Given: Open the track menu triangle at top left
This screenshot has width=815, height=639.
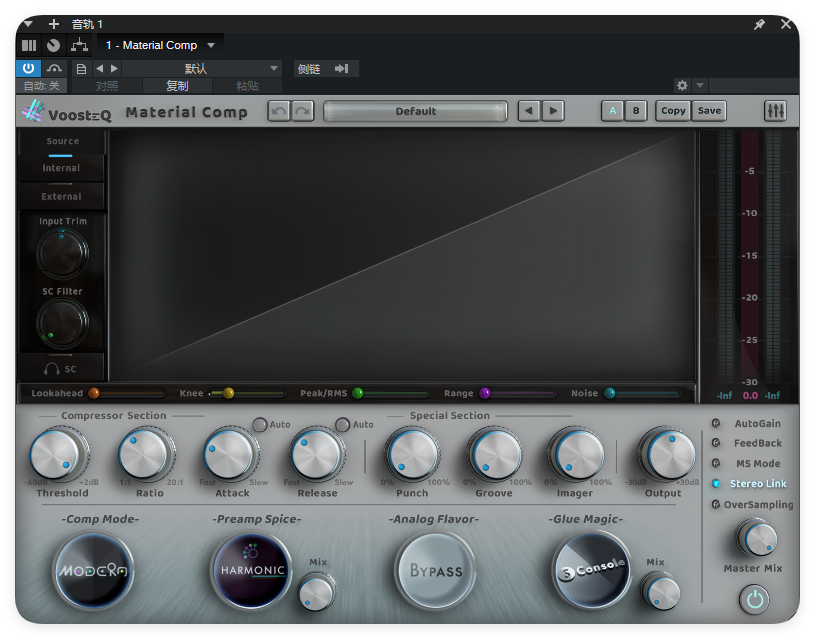Looking at the screenshot, I should click(x=28, y=24).
